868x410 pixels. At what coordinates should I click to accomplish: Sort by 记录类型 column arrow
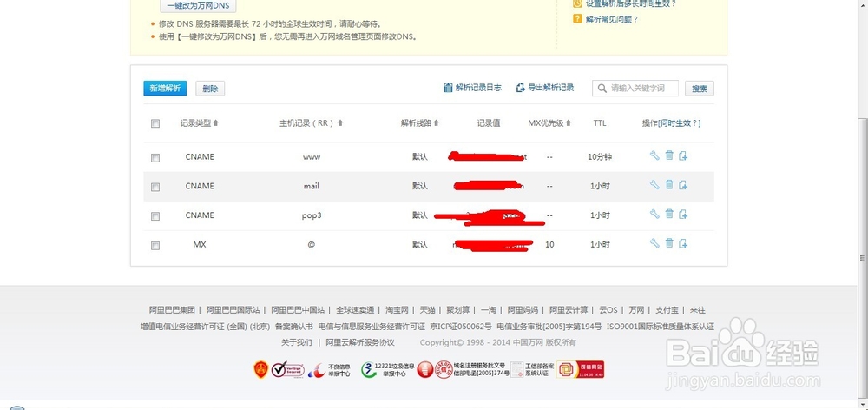click(x=216, y=123)
